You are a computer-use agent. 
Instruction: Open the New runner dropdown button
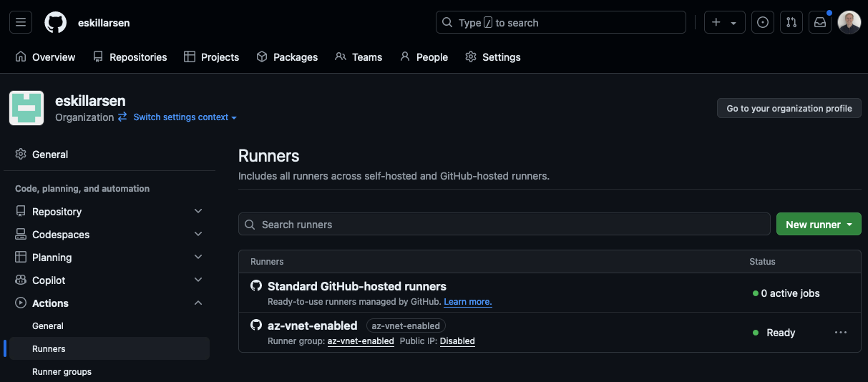819,225
